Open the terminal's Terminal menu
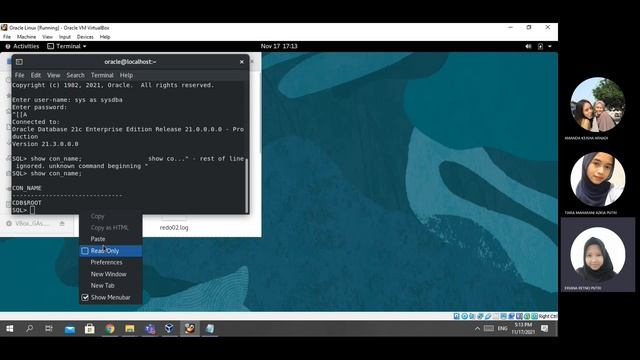Image resolution: width=640 pixels, height=360 pixels. pyautogui.click(x=102, y=75)
